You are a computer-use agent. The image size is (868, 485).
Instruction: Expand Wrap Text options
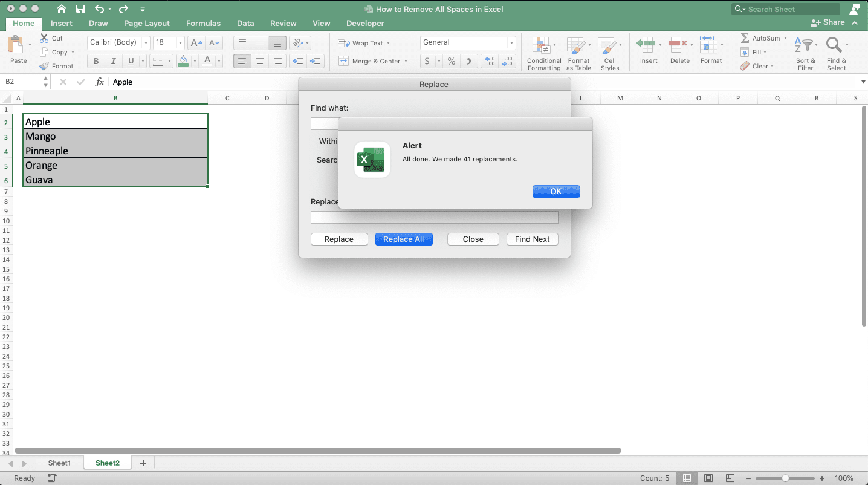(388, 43)
